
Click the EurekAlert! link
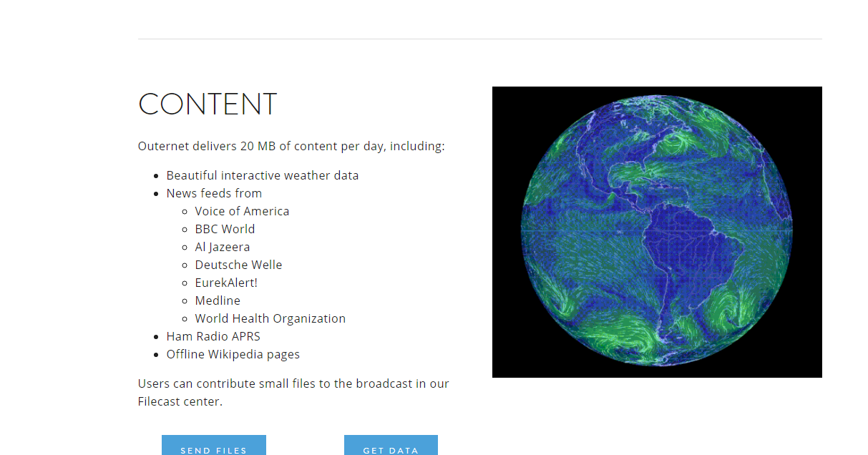coord(226,283)
